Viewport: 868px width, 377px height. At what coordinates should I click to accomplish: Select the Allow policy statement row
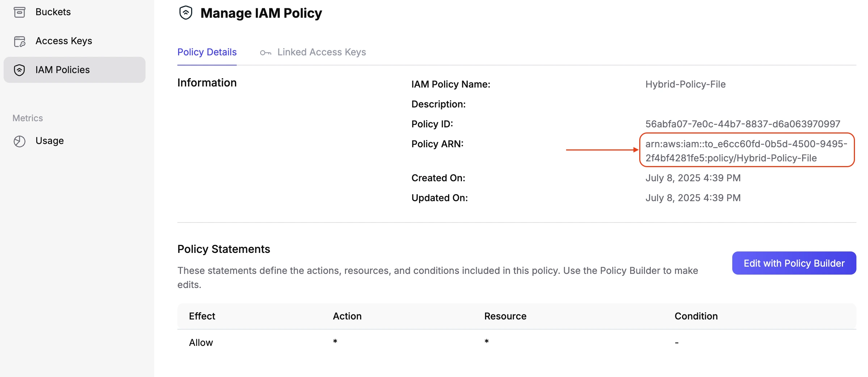tap(201, 343)
